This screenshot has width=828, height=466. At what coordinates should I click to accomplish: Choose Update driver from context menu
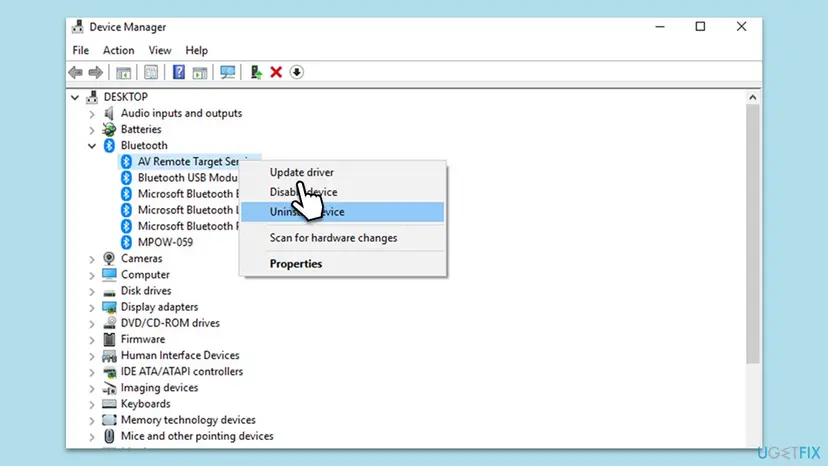click(x=343, y=172)
